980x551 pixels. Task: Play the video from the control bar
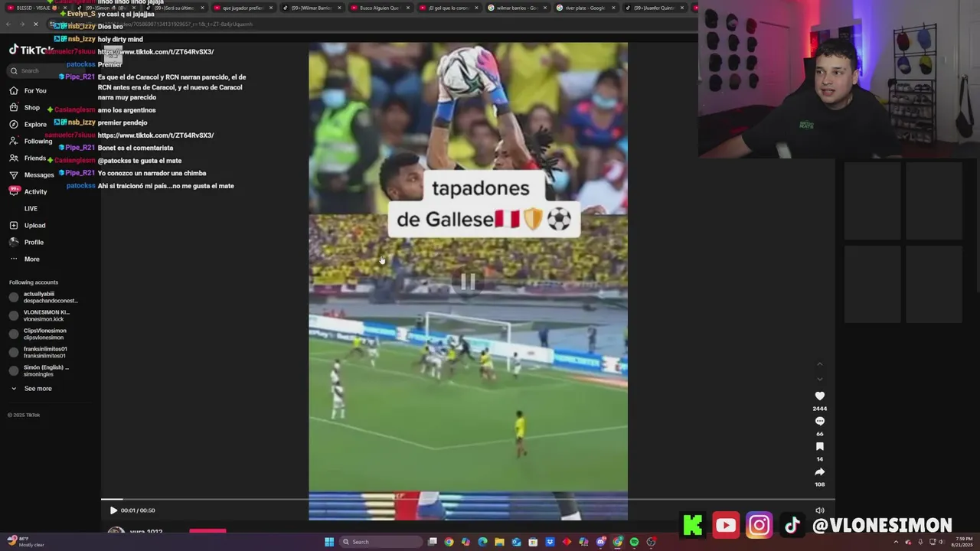pyautogui.click(x=113, y=510)
